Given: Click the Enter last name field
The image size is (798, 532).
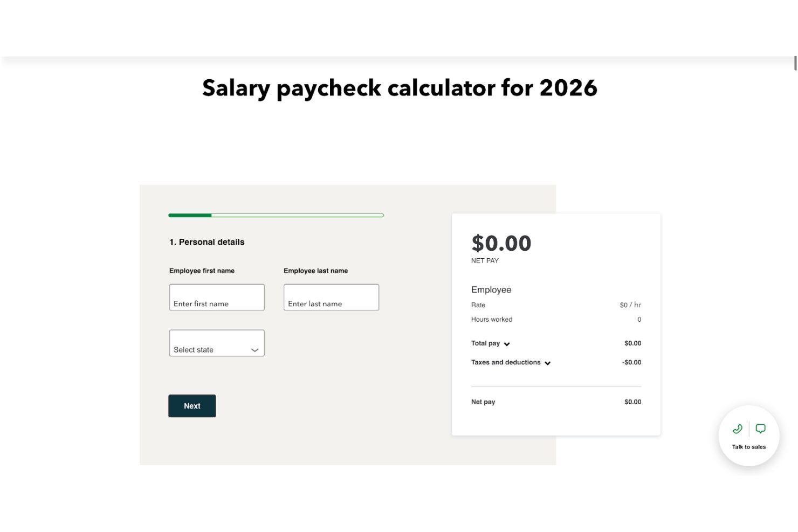Looking at the screenshot, I should point(331,297).
